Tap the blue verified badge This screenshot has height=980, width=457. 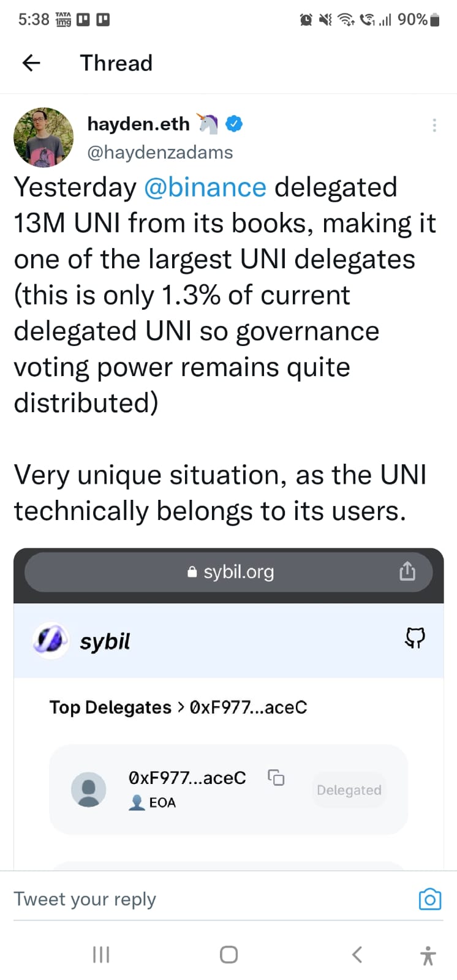pyautogui.click(x=234, y=124)
